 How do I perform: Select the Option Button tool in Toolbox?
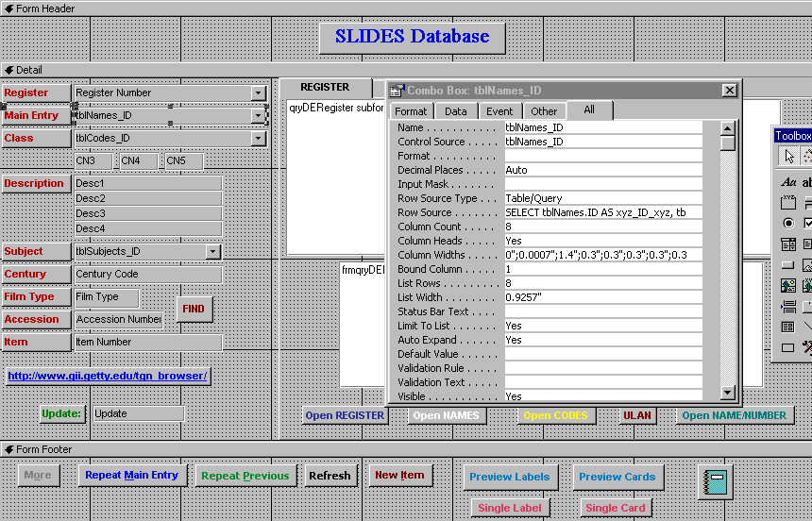pos(788,223)
